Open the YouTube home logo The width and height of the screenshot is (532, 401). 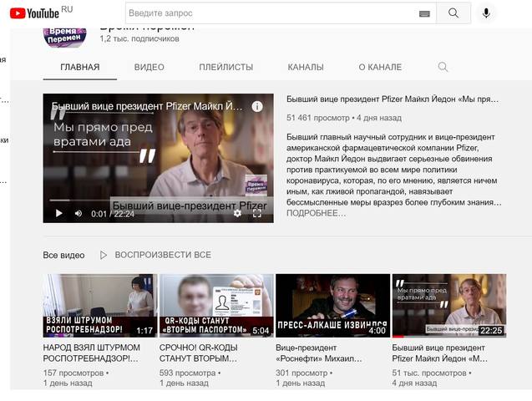click(x=34, y=13)
